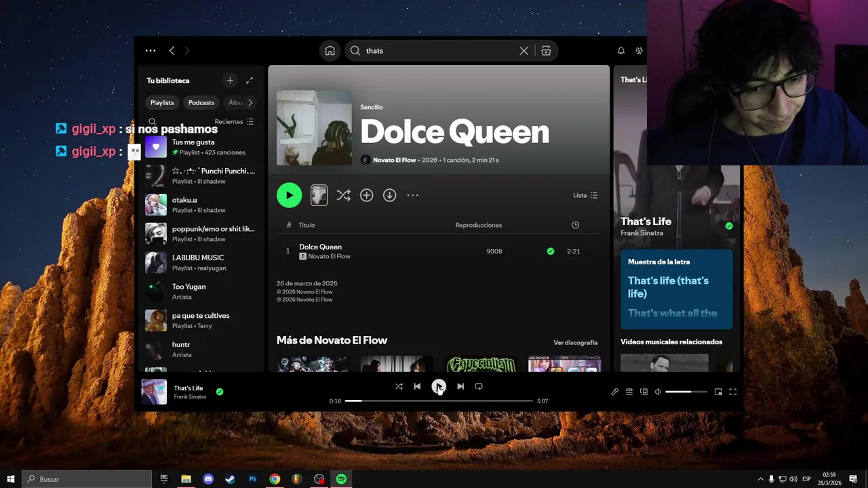Screen dimensions: 868x488
Task: Filter library by Playlists
Action: pyautogui.click(x=162, y=102)
